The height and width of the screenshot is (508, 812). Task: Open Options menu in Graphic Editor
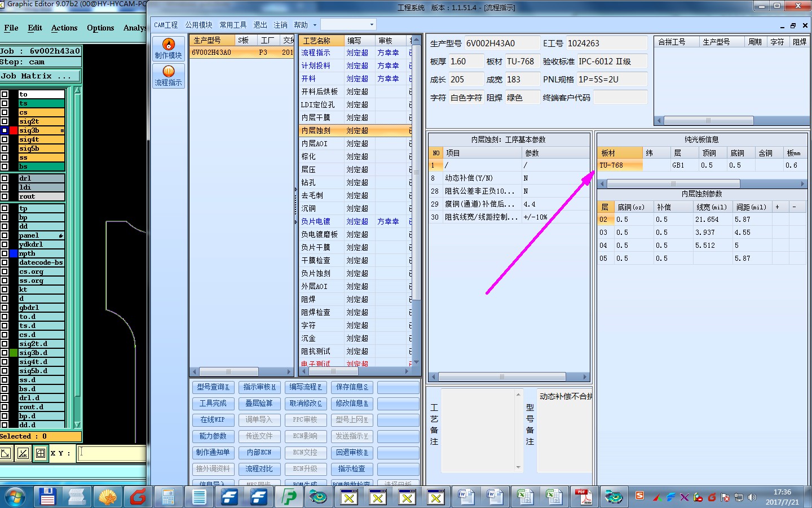[100, 28]
